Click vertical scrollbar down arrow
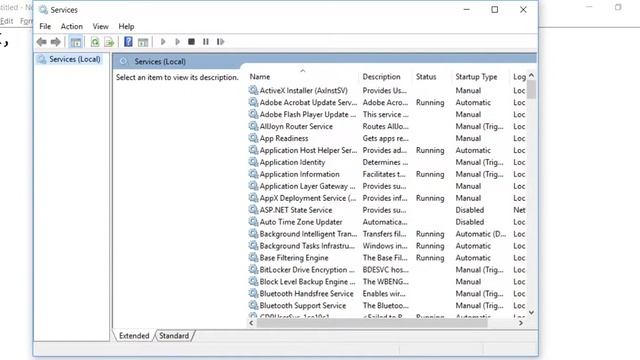Viewport: 640px width, 360px height. (531, 313)
